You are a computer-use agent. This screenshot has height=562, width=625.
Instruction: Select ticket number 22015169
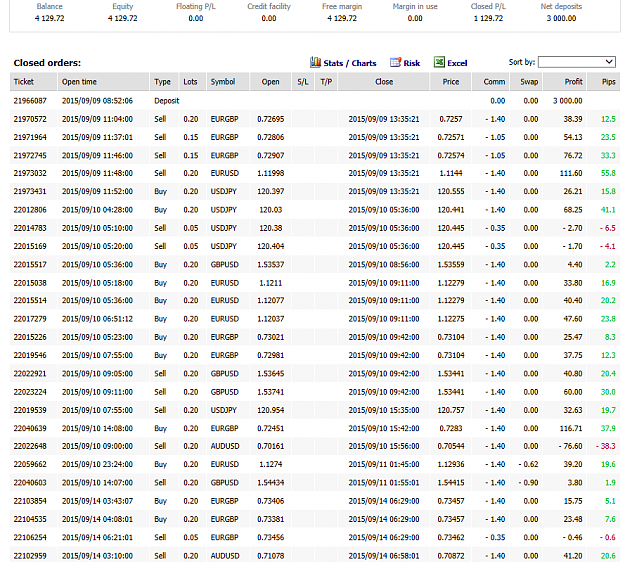[30, 246]
